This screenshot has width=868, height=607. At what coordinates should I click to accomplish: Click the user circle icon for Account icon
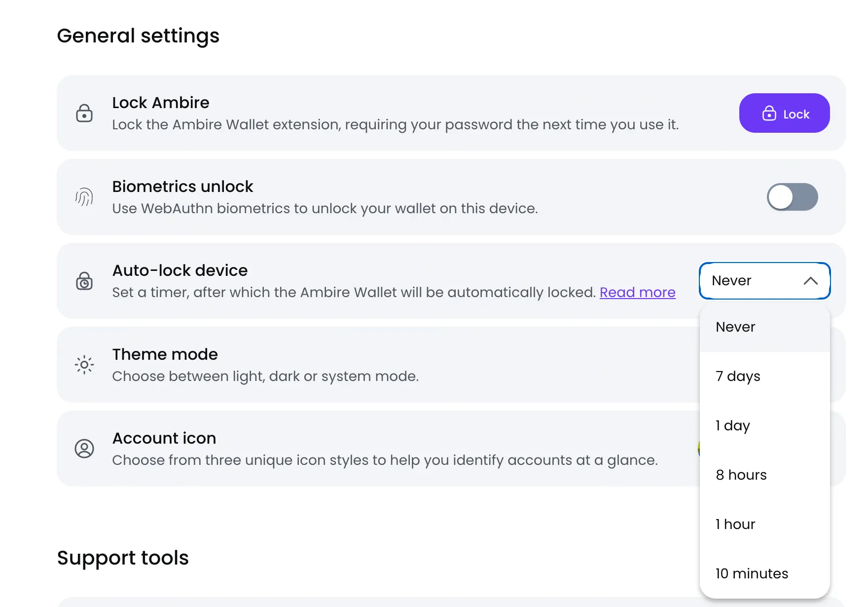pyautogui.click(x=84, y=449)
